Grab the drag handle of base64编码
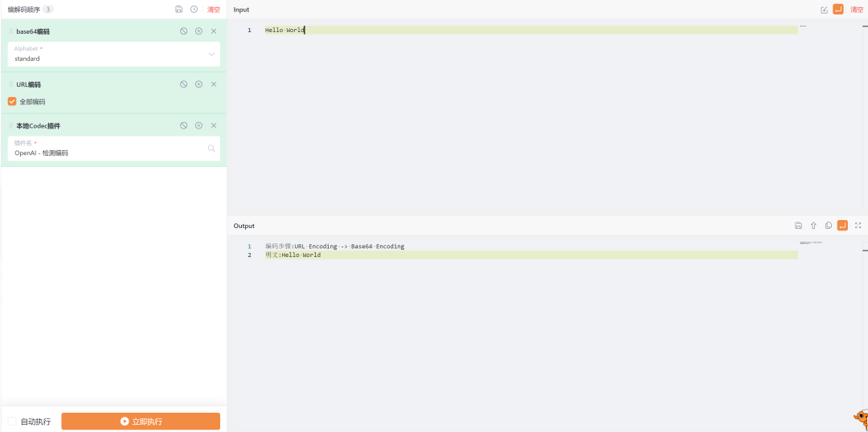868x432 pixels. pyautogui.click(x=11, y=31)
